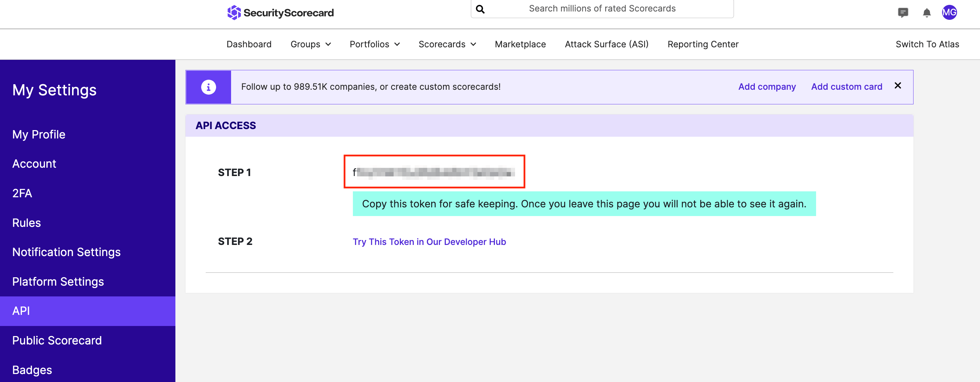This screenshot has height=382, width=980.
Task: Click the SecurityScorecard logo
Action: tap(280, 12)
